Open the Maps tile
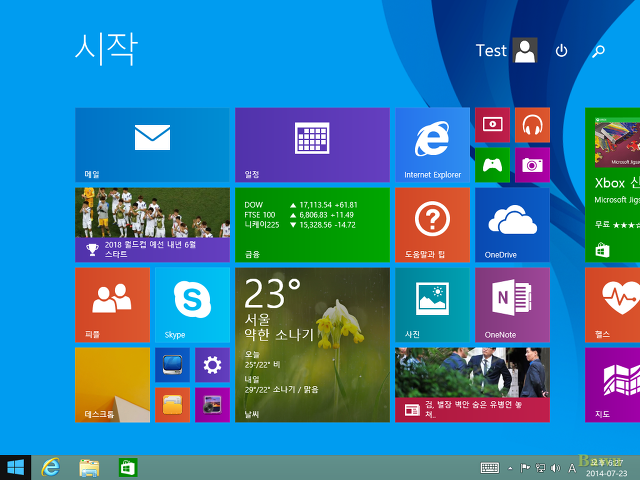640x480 pixels. (x=612, y=384)
